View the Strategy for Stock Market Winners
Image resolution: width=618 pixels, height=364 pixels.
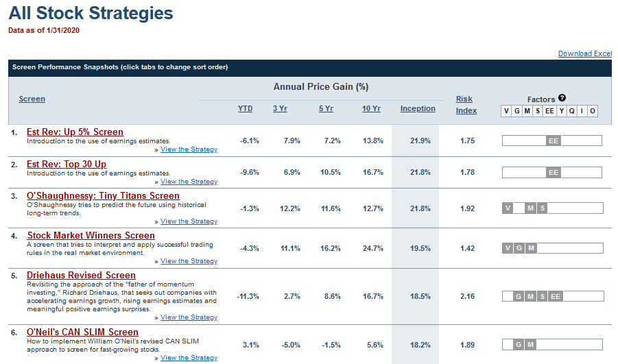tap(189, 260)
